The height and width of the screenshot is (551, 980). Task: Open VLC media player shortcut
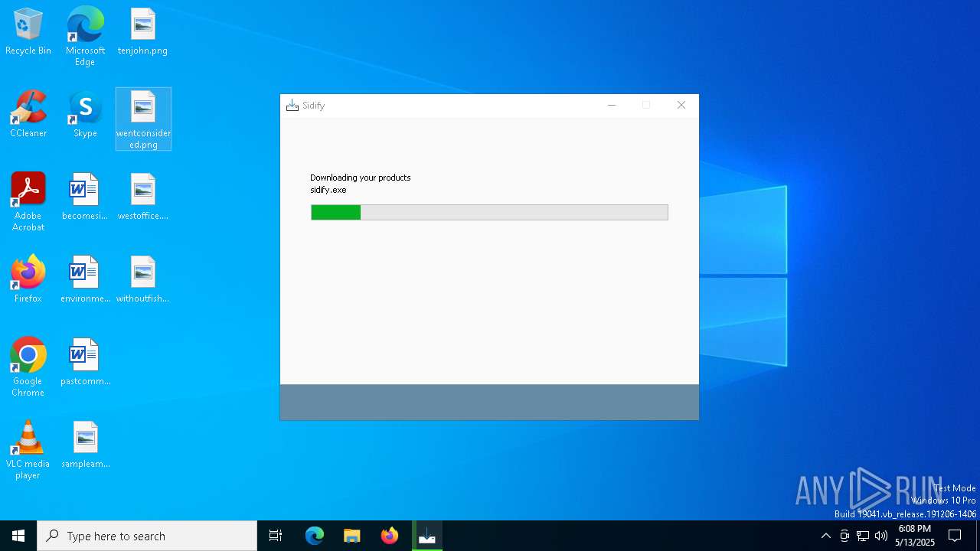28,450
